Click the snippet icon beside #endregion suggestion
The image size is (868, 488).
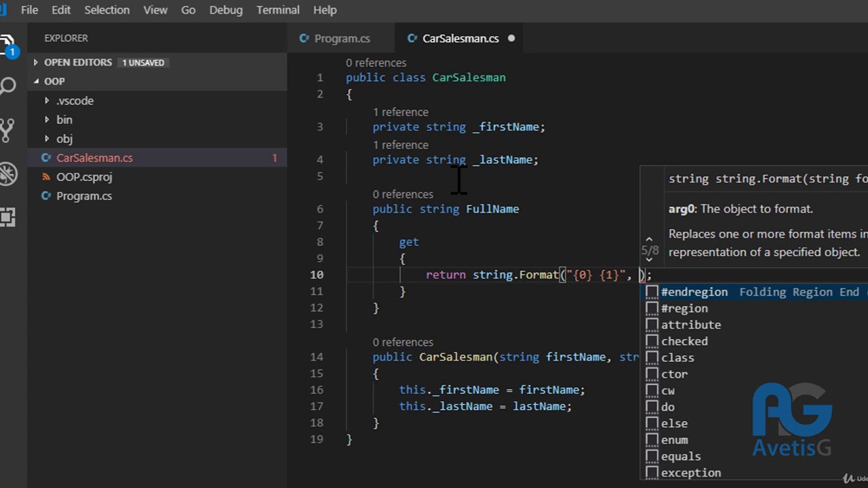[x=652, y=292]
